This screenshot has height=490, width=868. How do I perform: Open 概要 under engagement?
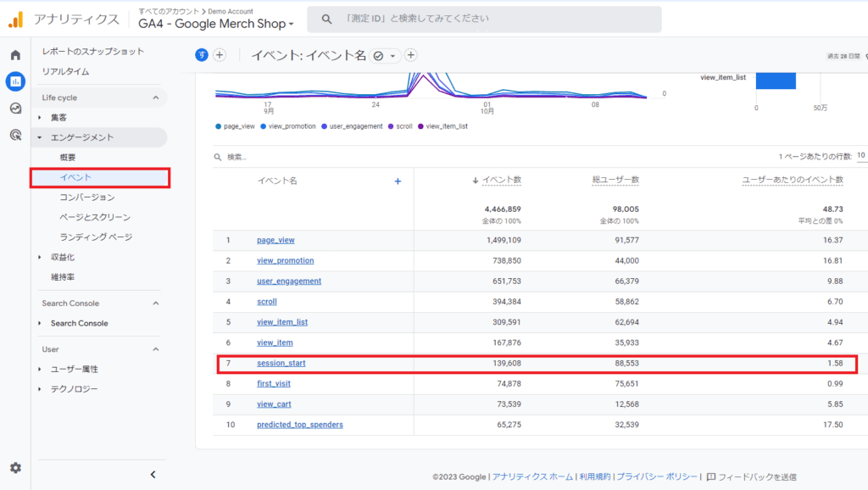tap(68, 157)
